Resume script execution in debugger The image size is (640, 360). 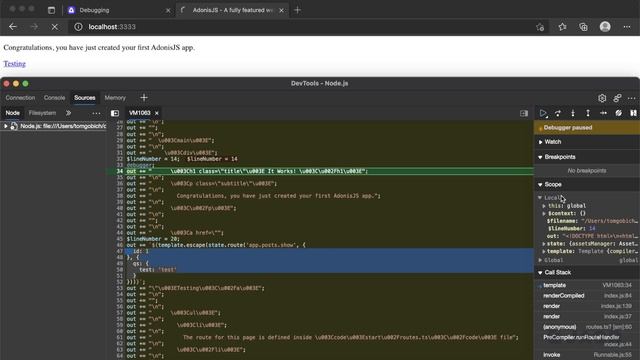click(x=543, y=113)
